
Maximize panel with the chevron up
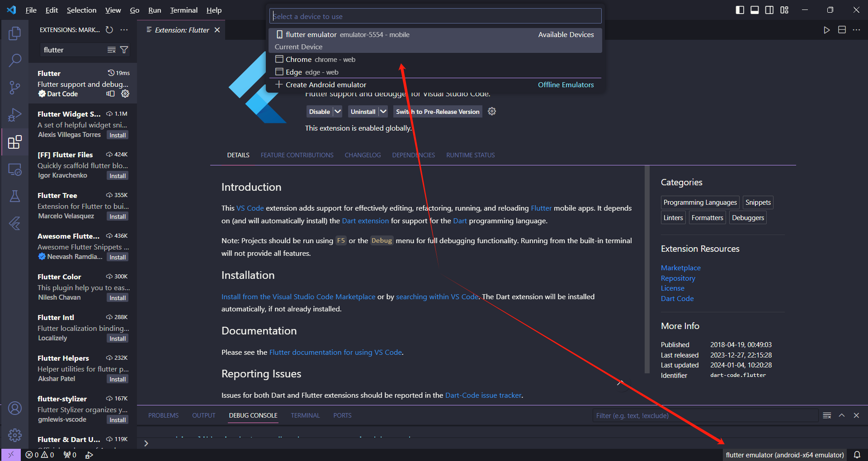coord(842,415)
